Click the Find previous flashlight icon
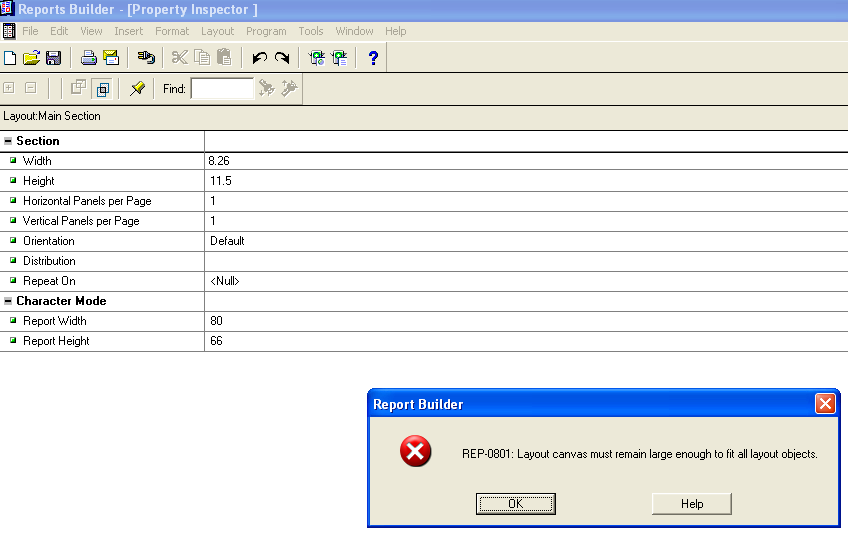Screen dimensions: 848x545 289,88
